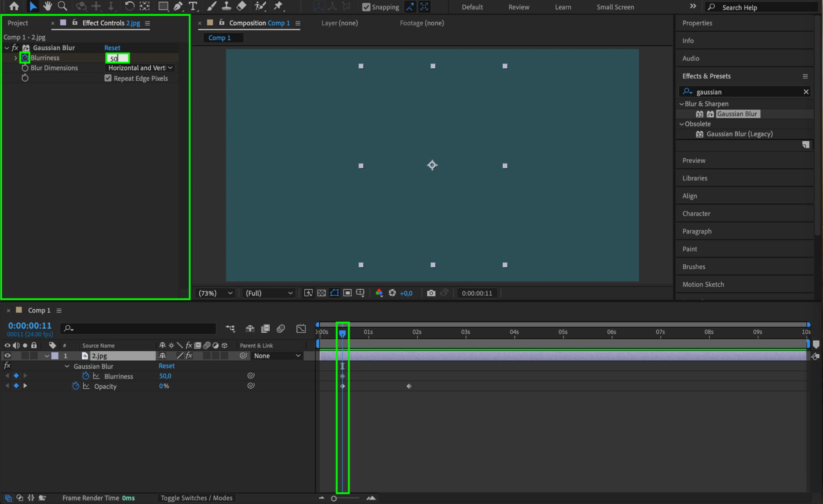Select the Opacity keyframe near 02s
This screenshot has height=504, width=823.
coord(409,386)
